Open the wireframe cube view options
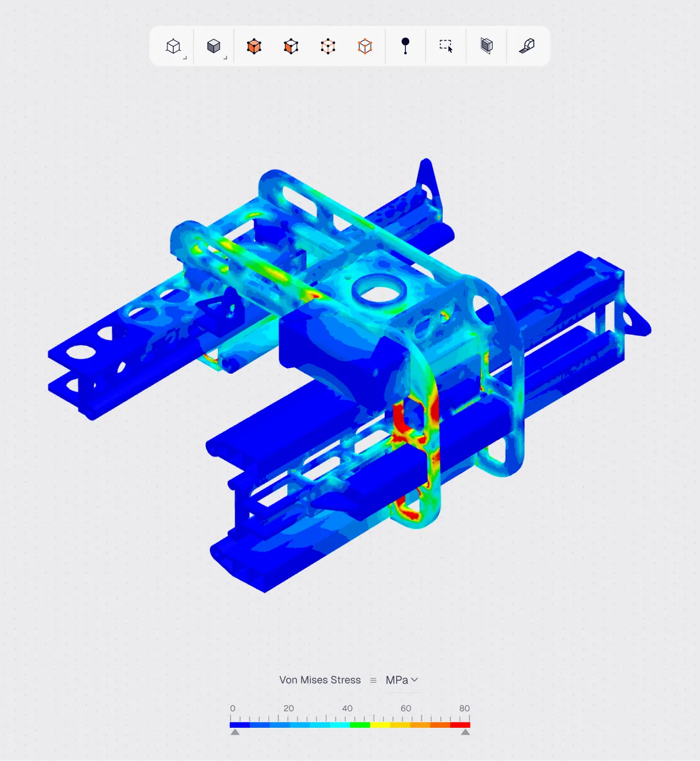700x761 pixels. pos(174,46)
